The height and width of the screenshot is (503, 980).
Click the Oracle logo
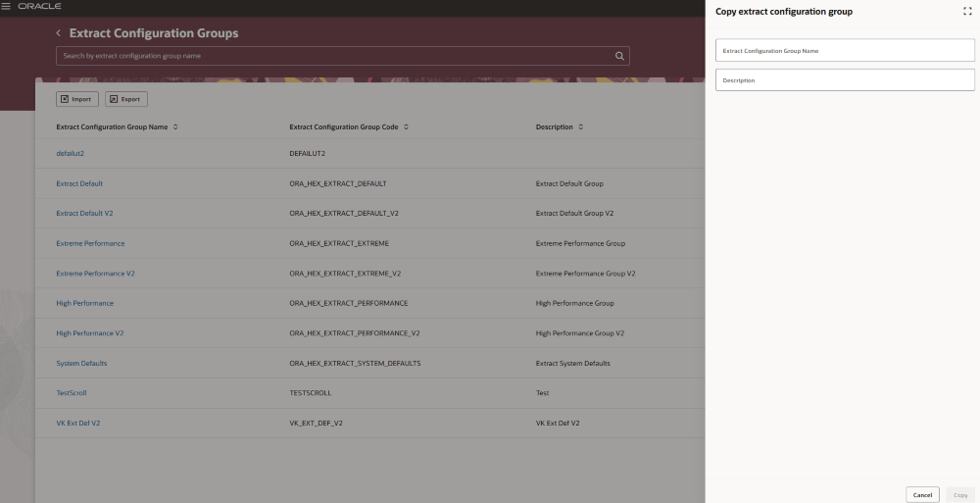(39, 6)
